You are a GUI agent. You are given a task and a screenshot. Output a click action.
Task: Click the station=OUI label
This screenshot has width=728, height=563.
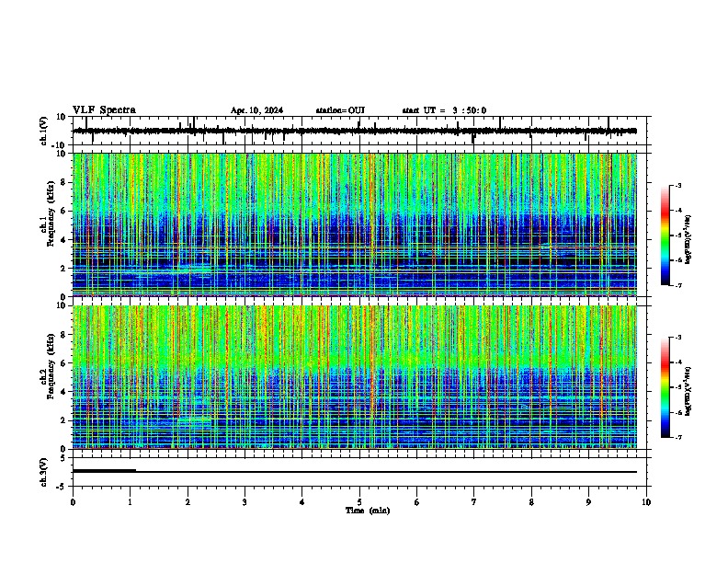(x=340, y=110)
